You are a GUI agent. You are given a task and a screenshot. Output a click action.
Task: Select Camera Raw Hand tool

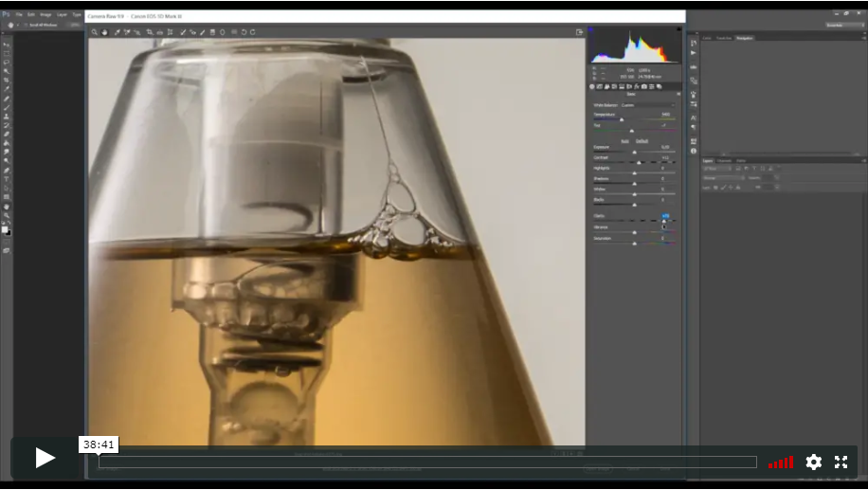coord(104,32)
